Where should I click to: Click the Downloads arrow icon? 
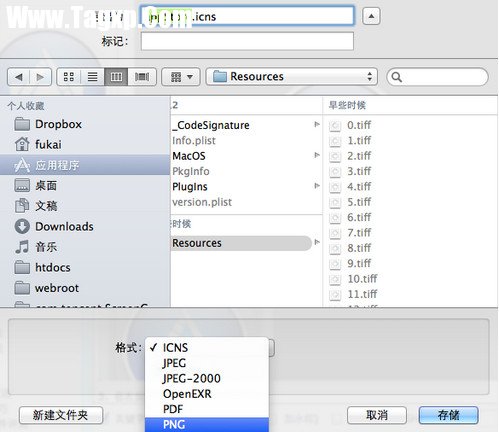click(x=22, y=226)
